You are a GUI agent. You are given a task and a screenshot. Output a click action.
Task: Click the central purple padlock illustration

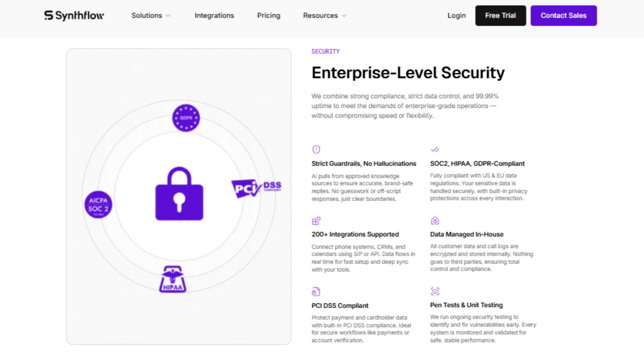point(179,195)
